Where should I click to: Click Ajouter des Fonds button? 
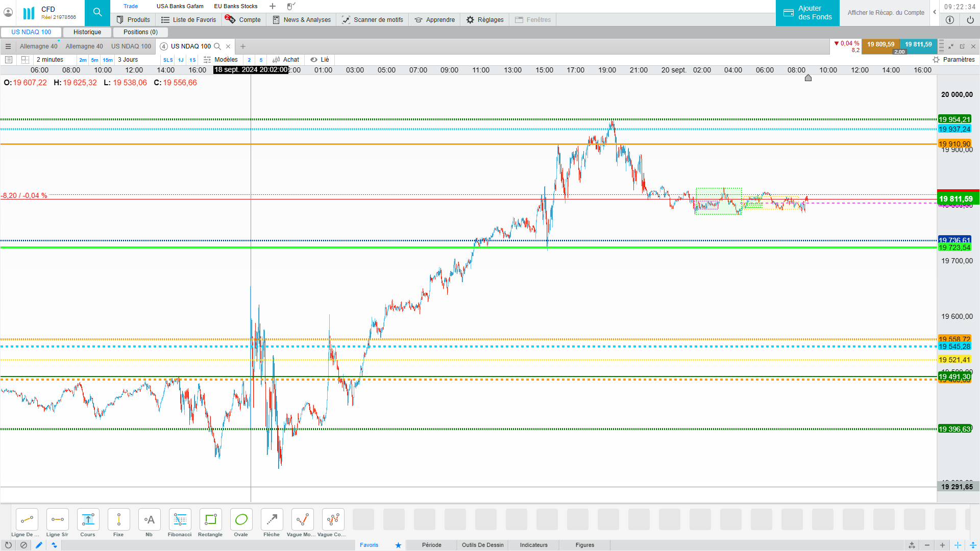click(x=807, y=13)
